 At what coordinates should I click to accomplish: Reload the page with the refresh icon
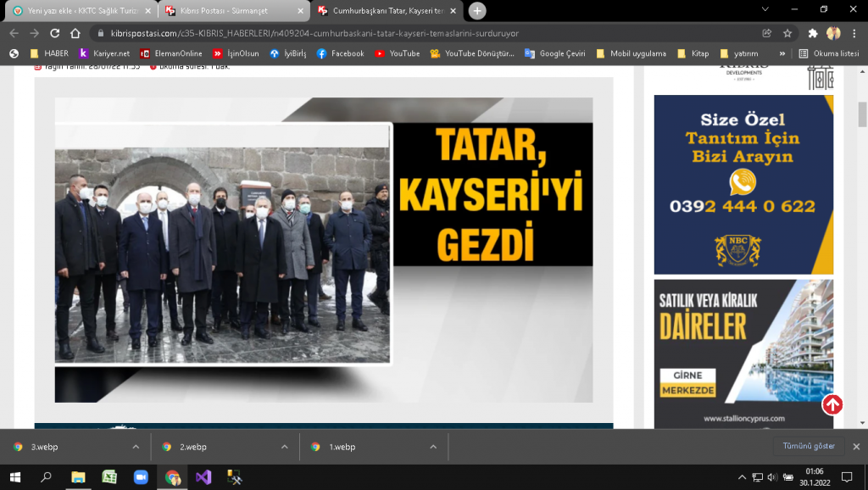[x=54, y=33]
